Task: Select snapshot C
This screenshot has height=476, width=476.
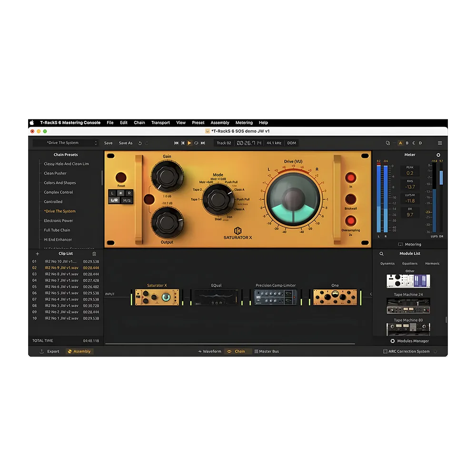Action: [414, 143]
